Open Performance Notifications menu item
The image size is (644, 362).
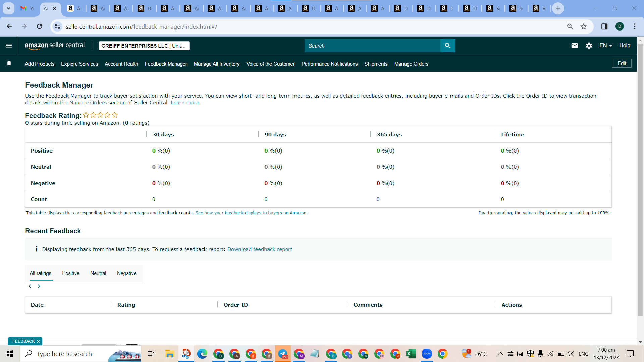click(x=329, y=64)
